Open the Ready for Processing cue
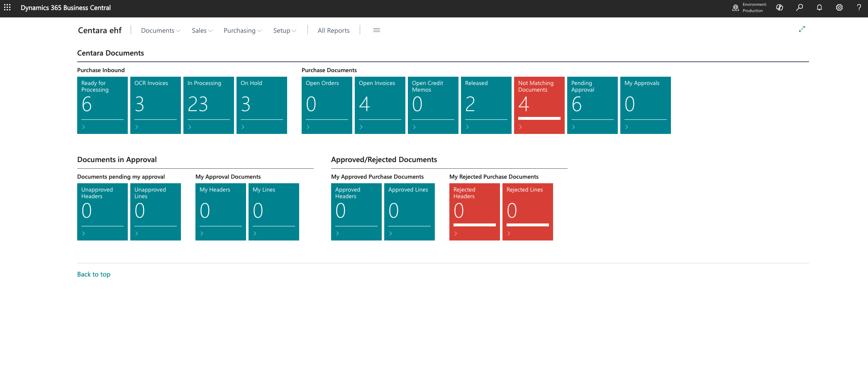The width and height of the screenshot is (868, 386). click(102, 105)
